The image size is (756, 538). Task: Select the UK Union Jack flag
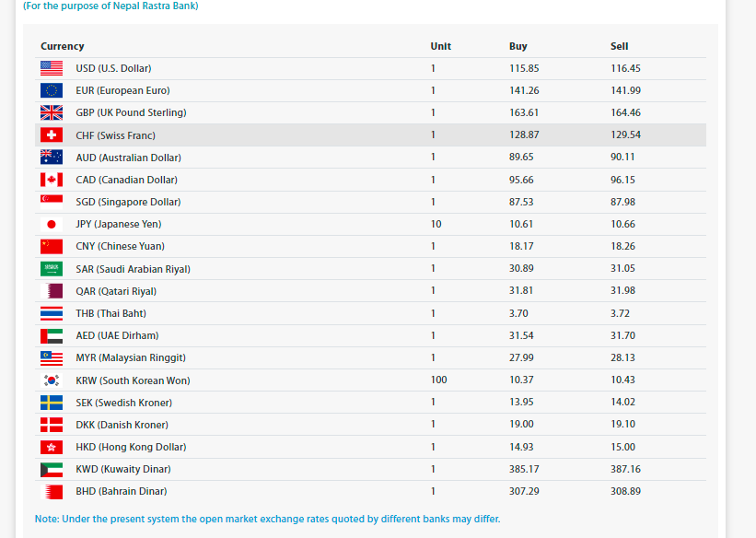pyautogui.click(x=52, y=112)
